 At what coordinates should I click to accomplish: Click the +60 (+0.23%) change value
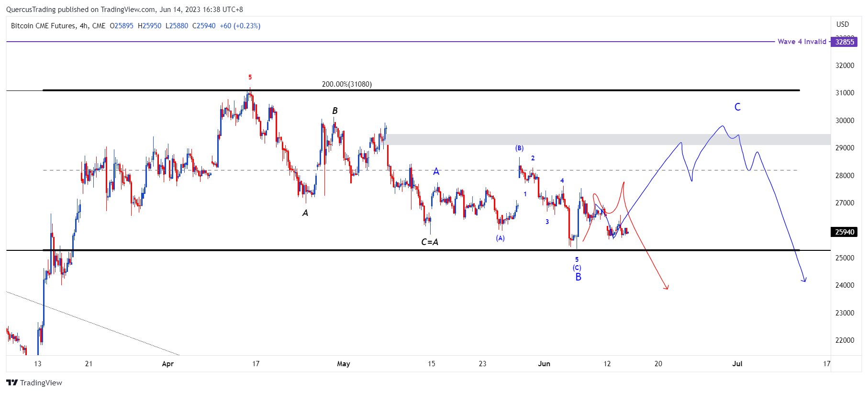(x=240, y=26)
